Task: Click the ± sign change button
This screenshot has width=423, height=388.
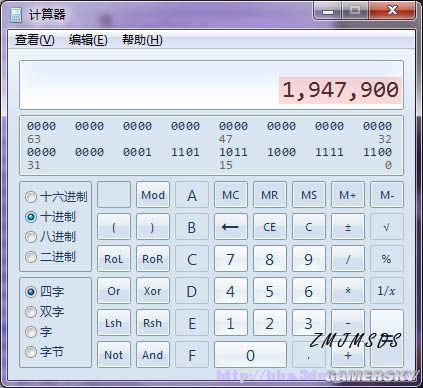Action: [348, 227]
